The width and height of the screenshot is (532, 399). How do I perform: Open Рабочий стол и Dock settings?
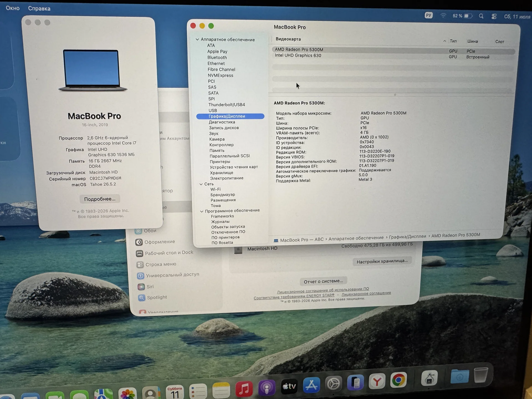(165, 253)
